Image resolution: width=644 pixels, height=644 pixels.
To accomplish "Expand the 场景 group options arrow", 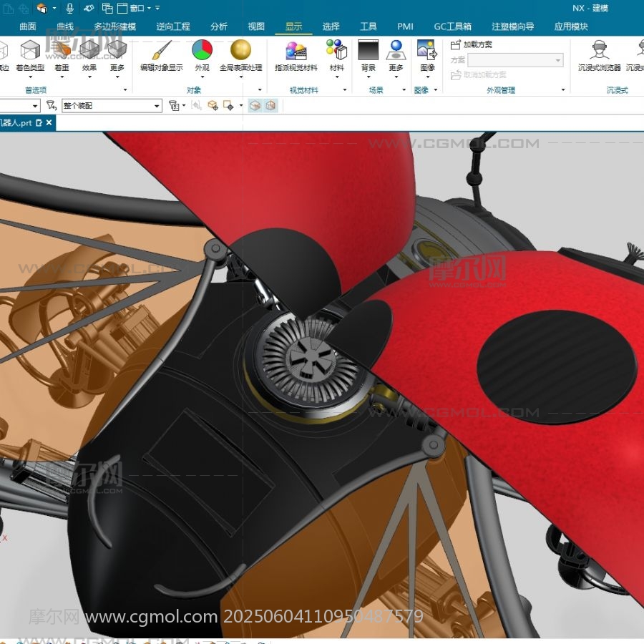I will [404, 89].
